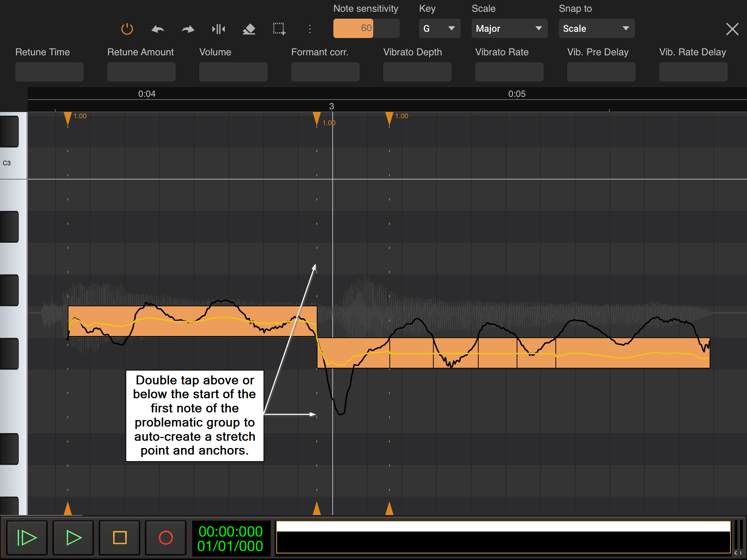Adjust the Note sensitivity slider
747x560 pixels.
pos(366,28)
